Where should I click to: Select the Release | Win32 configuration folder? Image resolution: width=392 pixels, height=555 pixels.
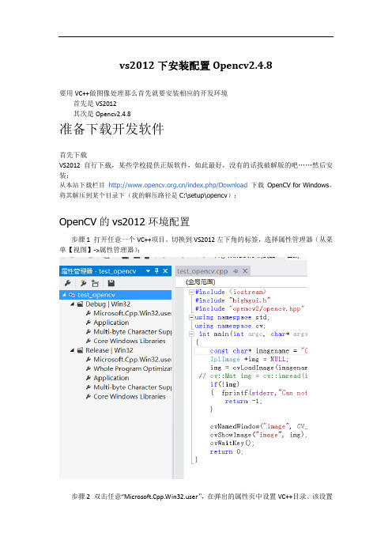coord(109,350)
